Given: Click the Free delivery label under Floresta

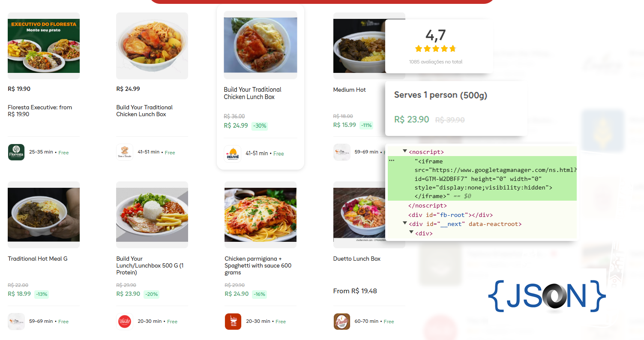Looking at the screenshot, I should point(63,152).
